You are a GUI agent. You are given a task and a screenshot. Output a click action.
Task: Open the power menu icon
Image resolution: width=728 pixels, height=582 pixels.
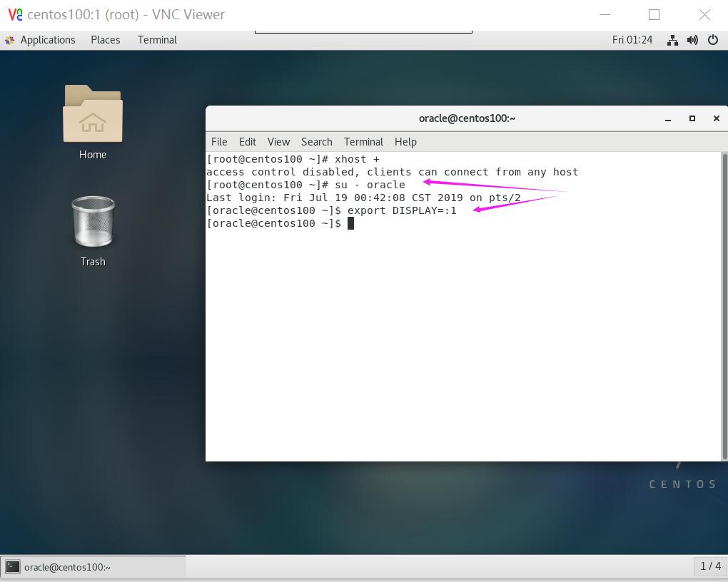coord(713,41)
